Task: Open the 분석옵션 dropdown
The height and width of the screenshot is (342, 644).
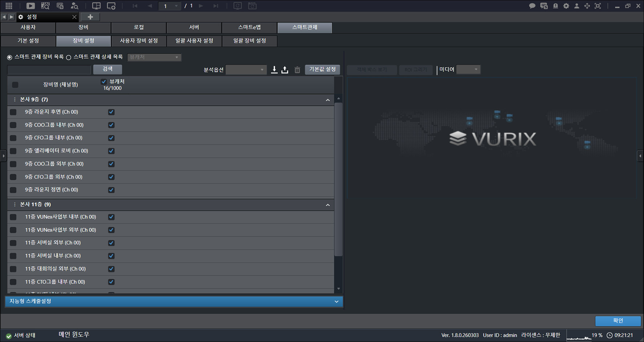Action: coord(246,69)
